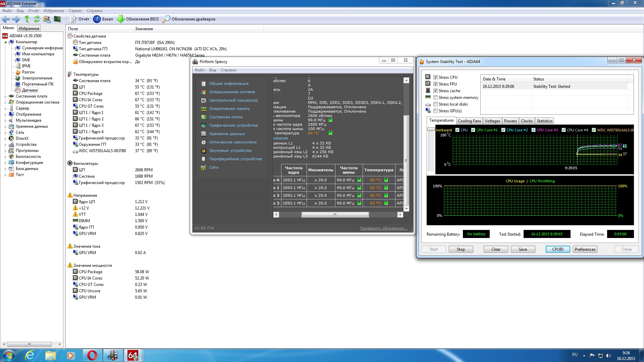Image resolution: width=644 pixels, height=362 pixels.
Task: Switch to the Cooling Fans tab
Action: [x=469, y=121]
